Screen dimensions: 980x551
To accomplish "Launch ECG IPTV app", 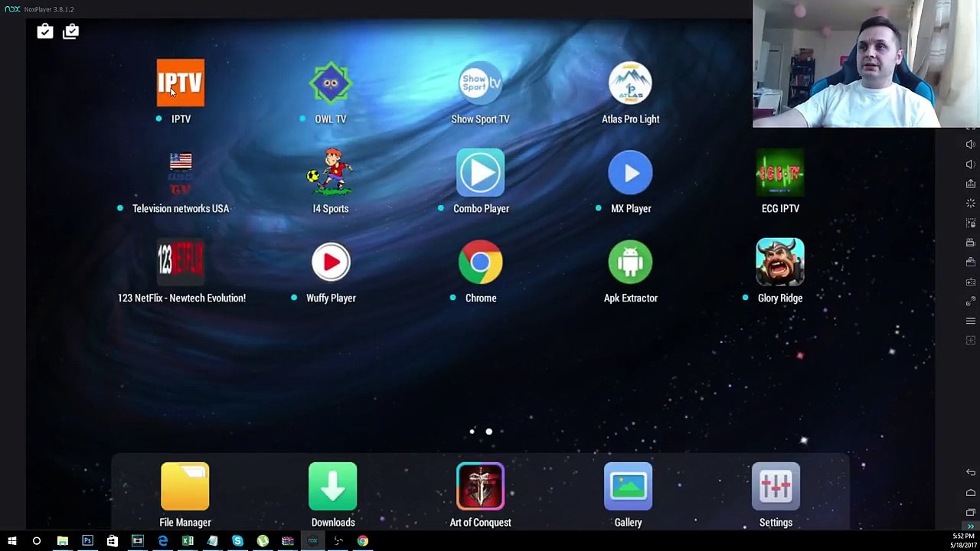I will point(780,172).
